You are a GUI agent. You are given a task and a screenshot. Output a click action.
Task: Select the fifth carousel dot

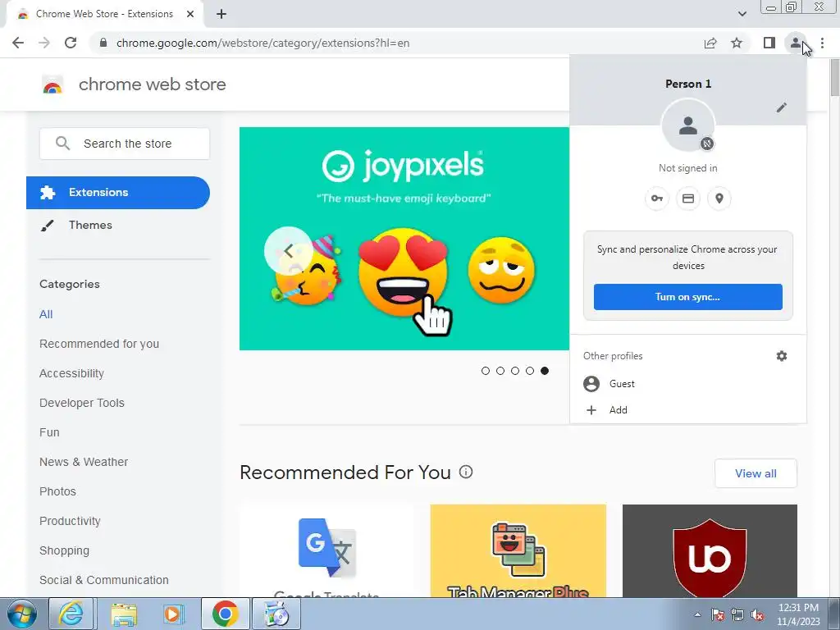coord(545,371)
